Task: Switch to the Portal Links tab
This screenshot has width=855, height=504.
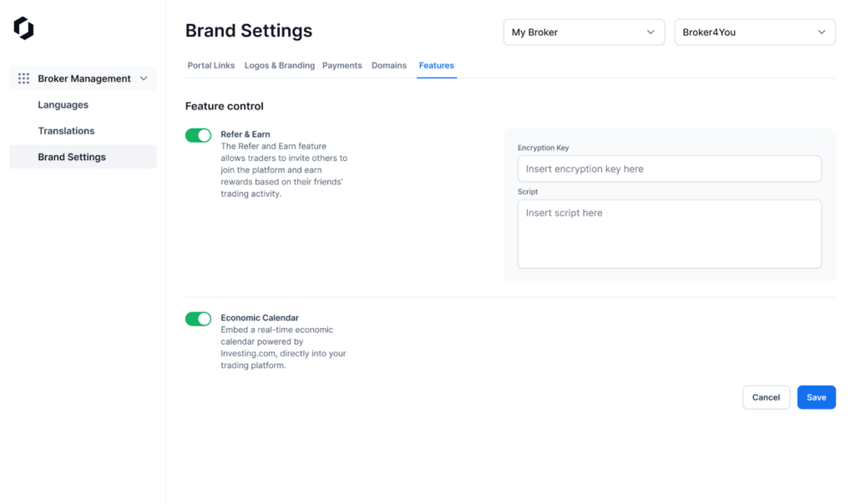Action: (210, 65)
